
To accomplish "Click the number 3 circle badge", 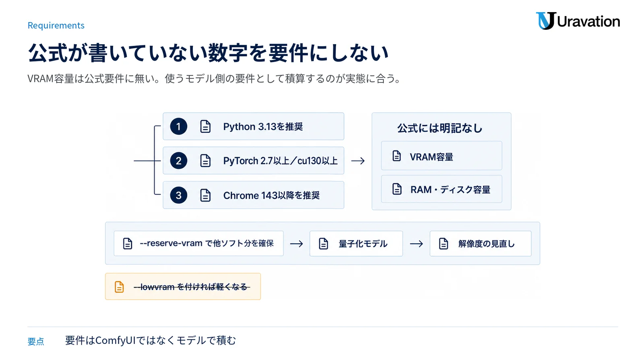I will pyautogui.click(x=178, y=195).
